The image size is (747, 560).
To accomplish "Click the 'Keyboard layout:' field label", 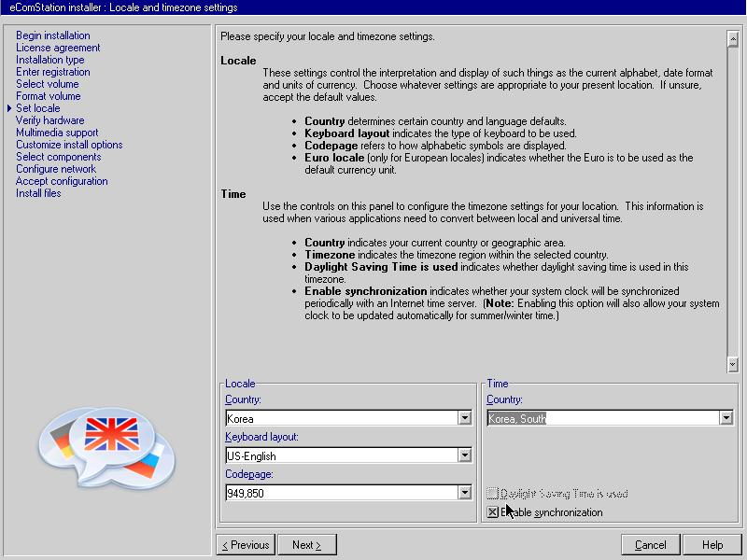I will (261, 437).
